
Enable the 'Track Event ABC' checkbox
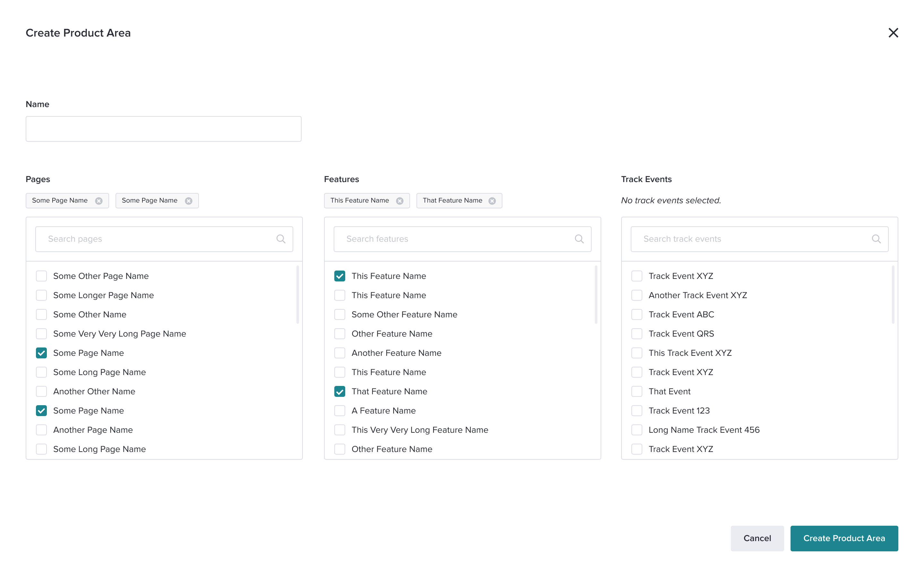click(637, 314)
